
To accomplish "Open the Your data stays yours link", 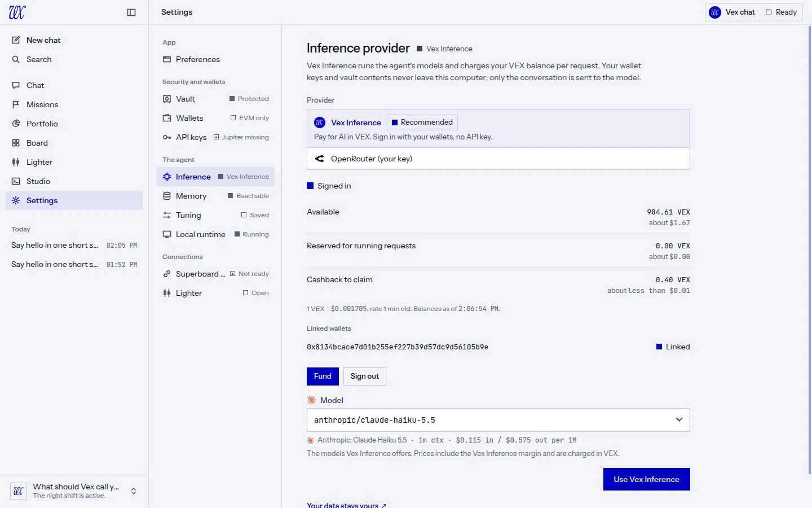I will [x=346, y=505].
